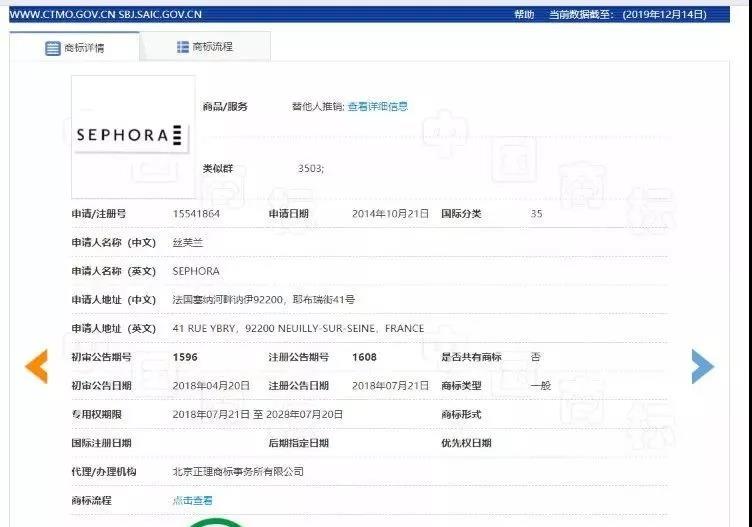Go to previous trademark with orange arrow

36,366
